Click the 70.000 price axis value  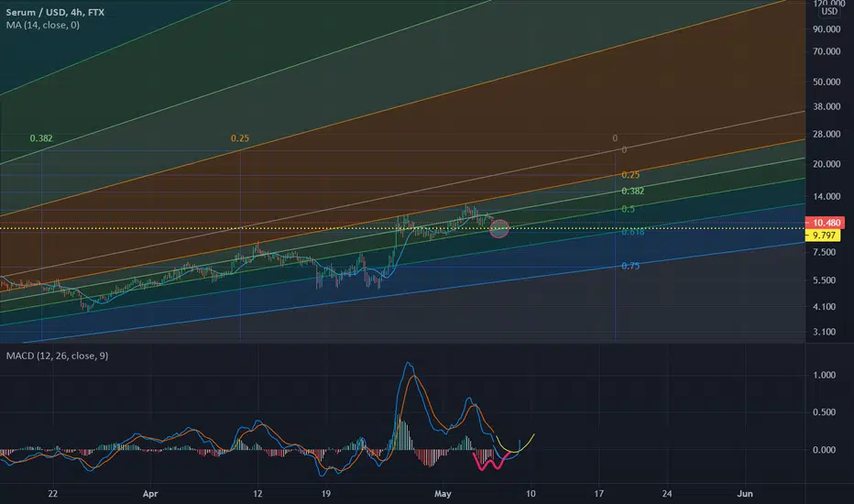pos(827,51)
